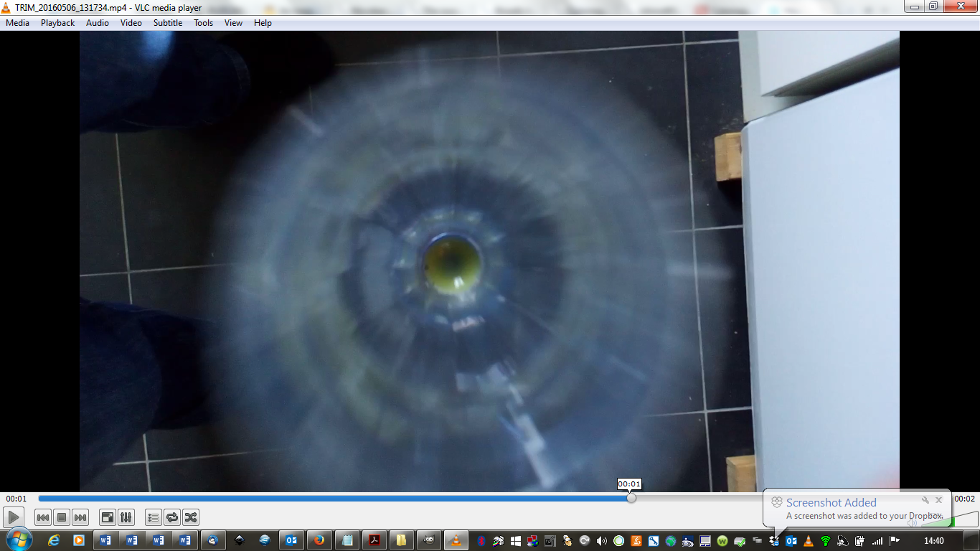Open the Playback menu
The image size is (980, 551).
(57, 23)
